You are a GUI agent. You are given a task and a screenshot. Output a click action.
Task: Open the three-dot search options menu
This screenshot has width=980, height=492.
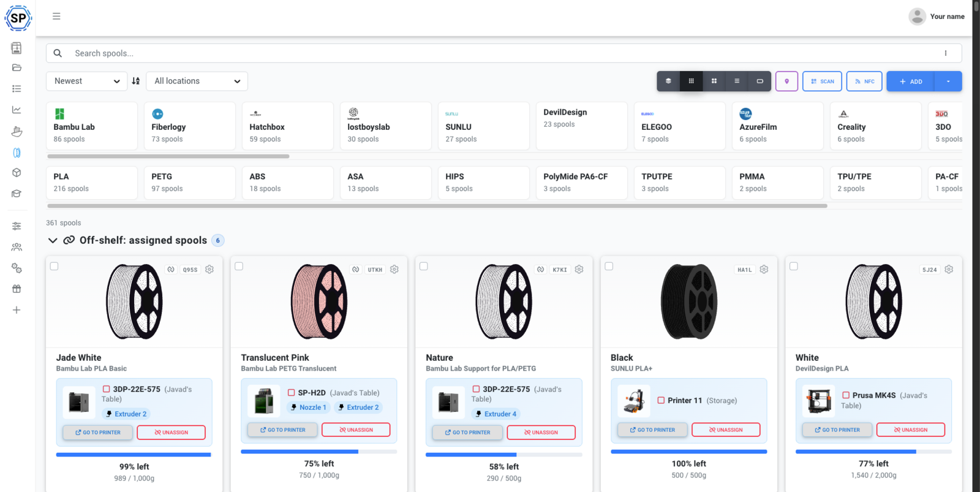946,53
